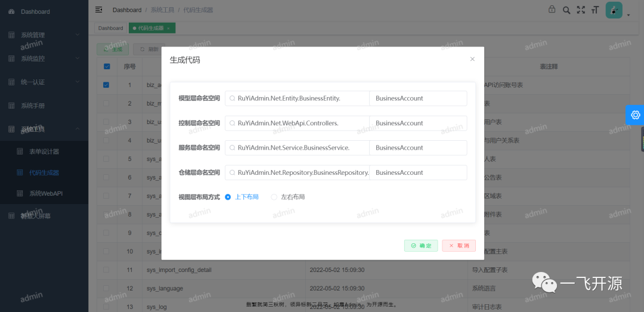
Task: Edit the RuYiAdmin.Net.WebApi.Controllers. namespace field
Action: [298, 123]
